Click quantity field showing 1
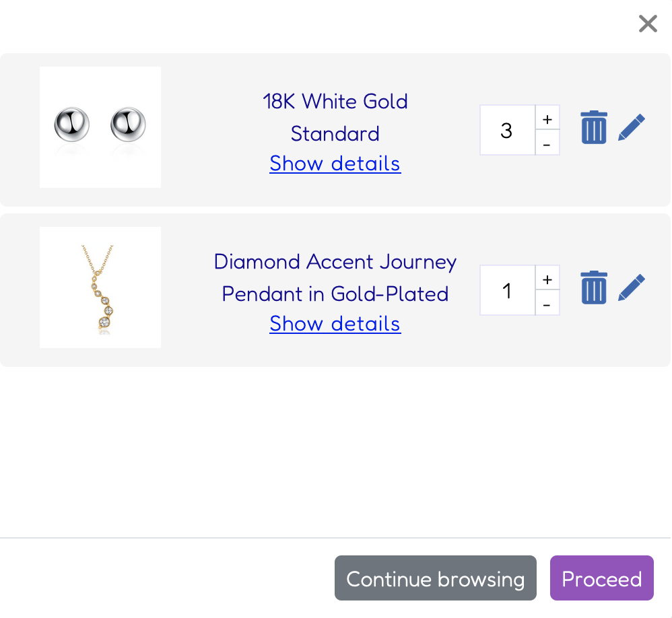The image size is (672, 618). click(x=508, y=290)
